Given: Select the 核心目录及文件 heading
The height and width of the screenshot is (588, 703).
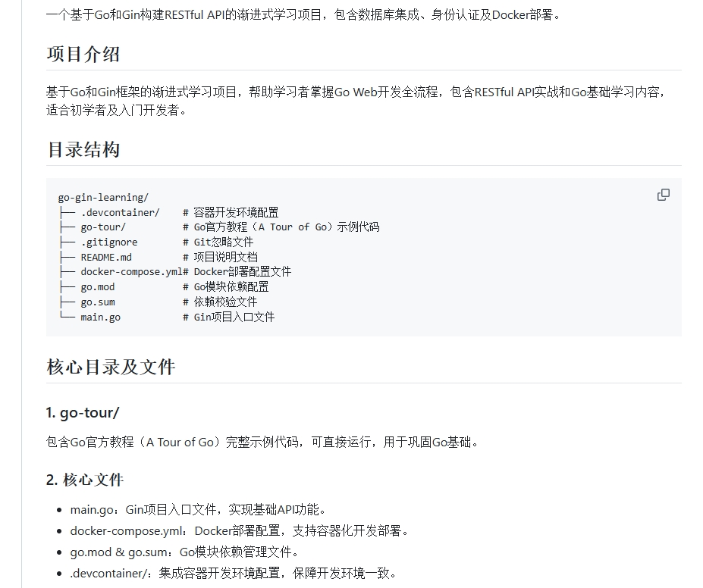Looking at the screenshot, I should click(109, 367).
